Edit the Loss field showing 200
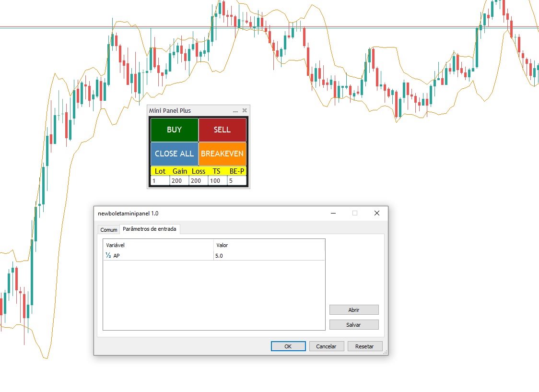 tap(198, 180)
